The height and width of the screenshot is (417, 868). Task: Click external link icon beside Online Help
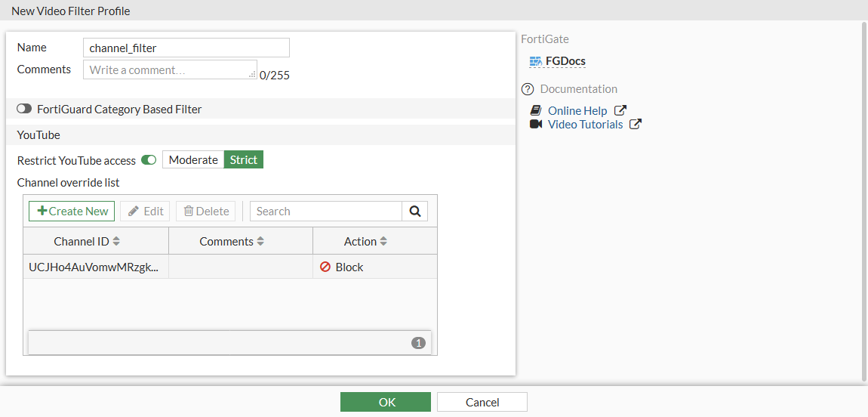point(620,111)
